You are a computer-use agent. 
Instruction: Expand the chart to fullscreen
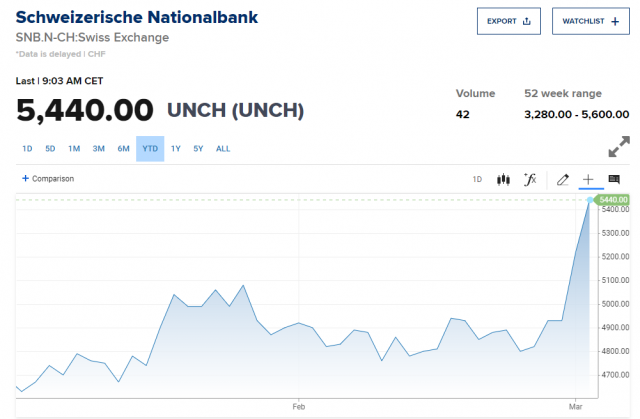[618, 147]
